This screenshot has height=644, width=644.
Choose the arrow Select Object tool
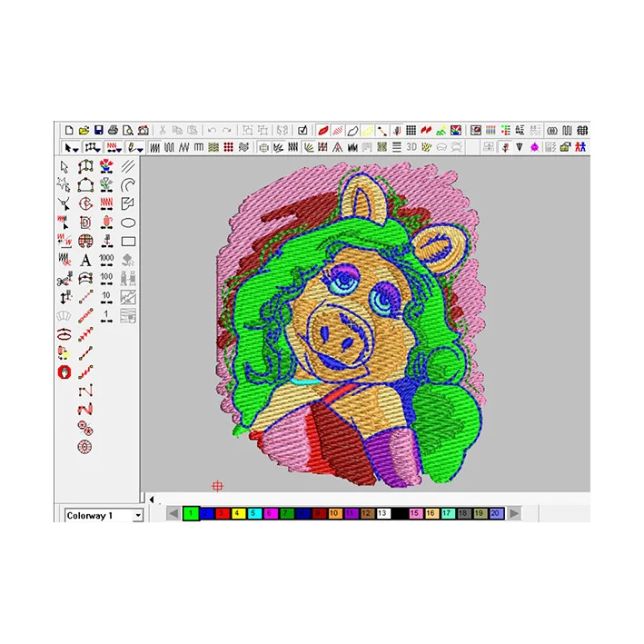pyautogui.click(x=64, y=166)
